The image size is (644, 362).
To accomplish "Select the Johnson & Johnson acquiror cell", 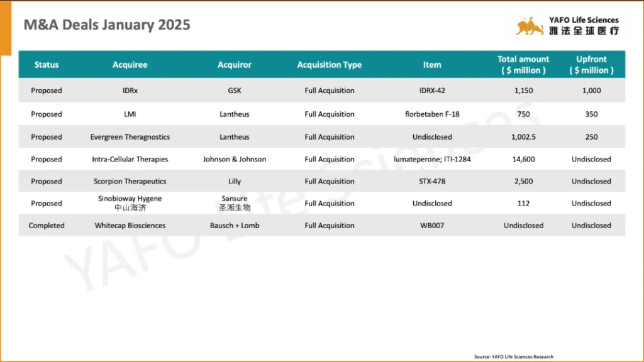I will pyautogui.click(x=235, y=159).
